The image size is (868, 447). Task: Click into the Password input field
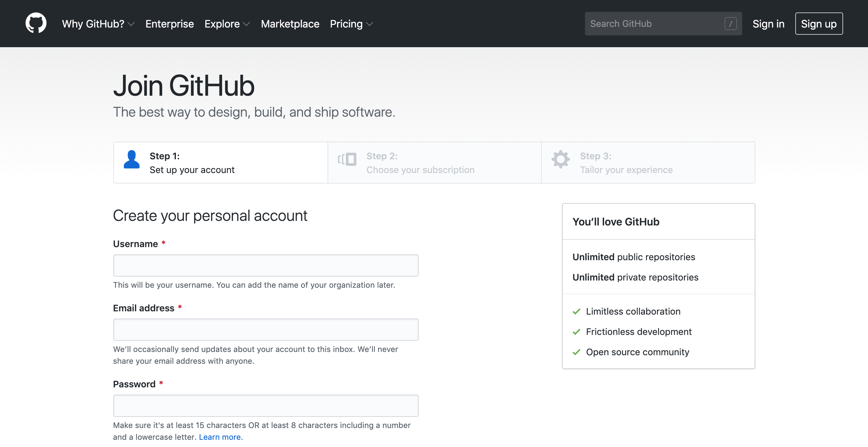(266, 405)
